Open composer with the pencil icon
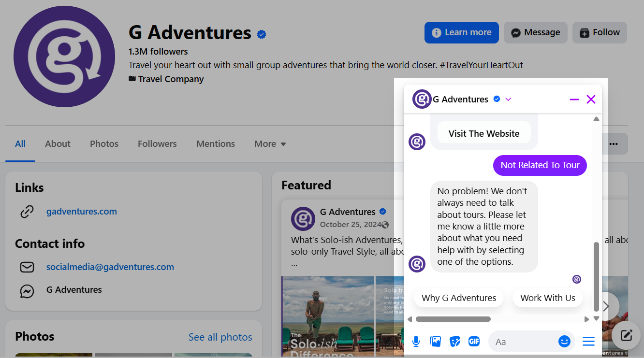The width and height of the screenshot is (644, 358). [626, 335]
